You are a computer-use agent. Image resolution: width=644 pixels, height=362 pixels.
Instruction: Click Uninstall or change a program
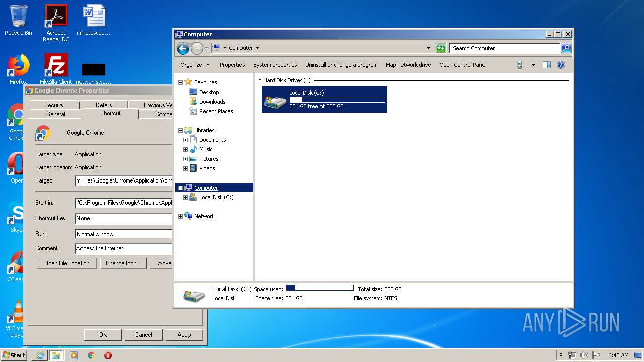click(x=341, y=65)
